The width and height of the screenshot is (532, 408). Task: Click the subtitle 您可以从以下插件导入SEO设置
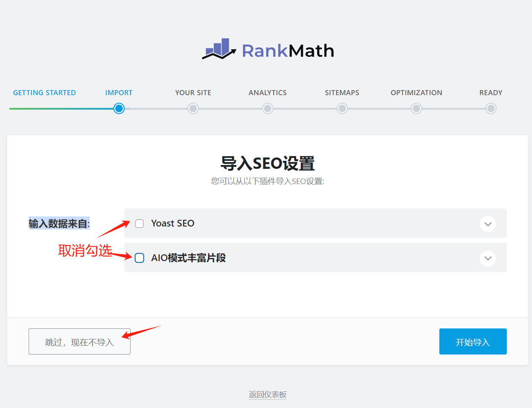pyautogui.click(x=267, y=181)
